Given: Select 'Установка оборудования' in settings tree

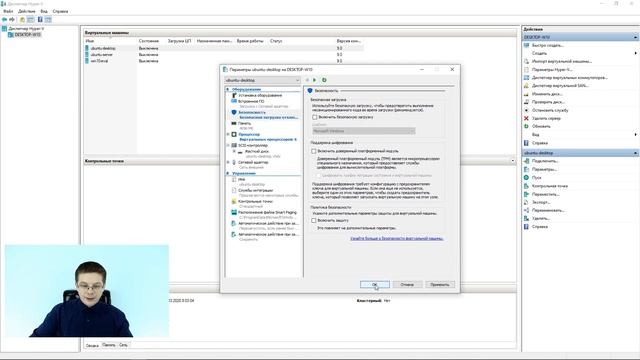Looking at the screenshot, I should tap(260, 96).
